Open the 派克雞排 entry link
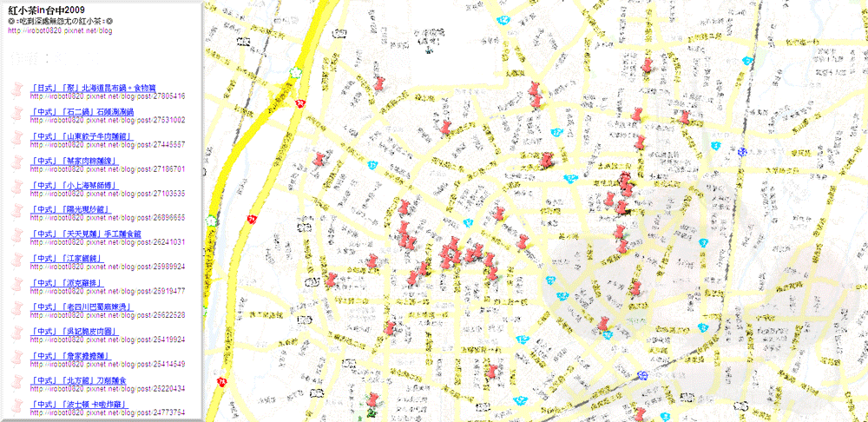 [x=68, y=283]
